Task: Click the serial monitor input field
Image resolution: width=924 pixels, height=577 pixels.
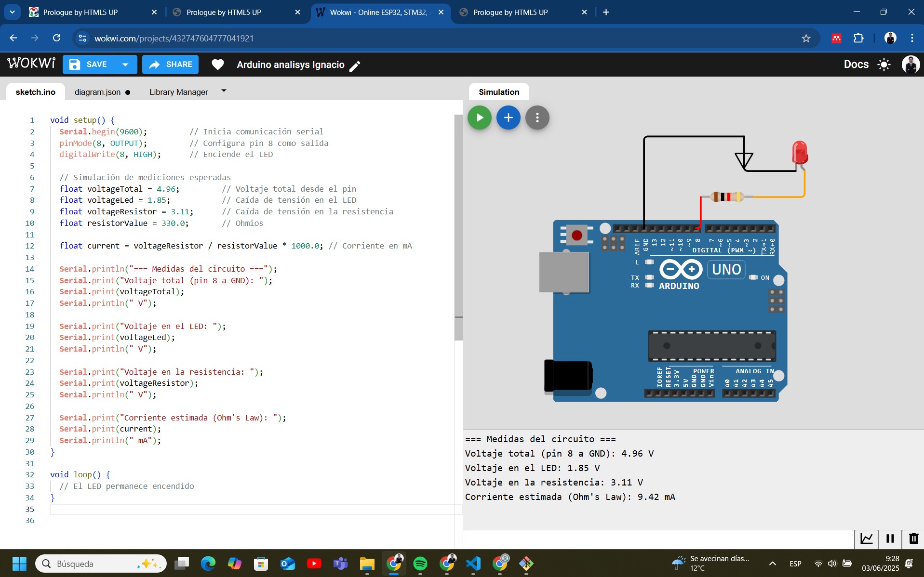Action: click(x=658, y=539)
